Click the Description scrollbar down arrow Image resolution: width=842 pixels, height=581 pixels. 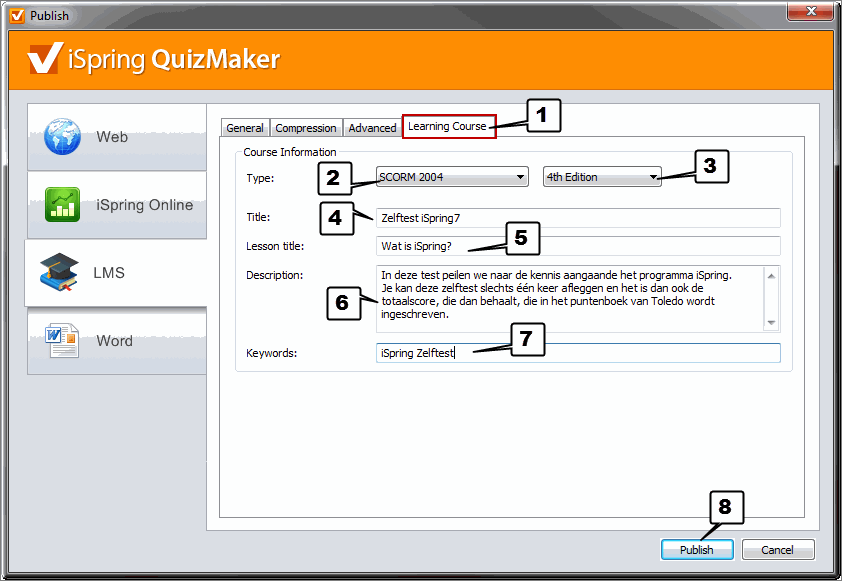(771, 322)
